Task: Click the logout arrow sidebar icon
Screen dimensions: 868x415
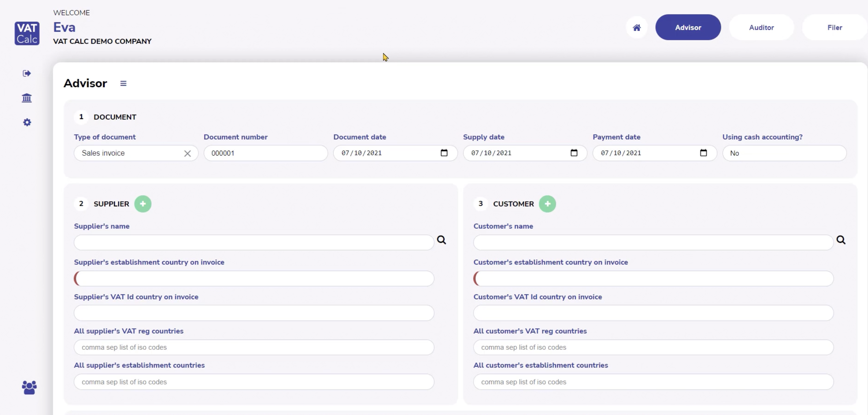Action: point(27,74)
